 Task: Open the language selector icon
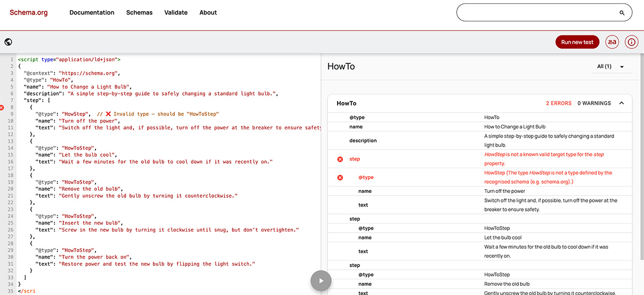pos(612,42)
